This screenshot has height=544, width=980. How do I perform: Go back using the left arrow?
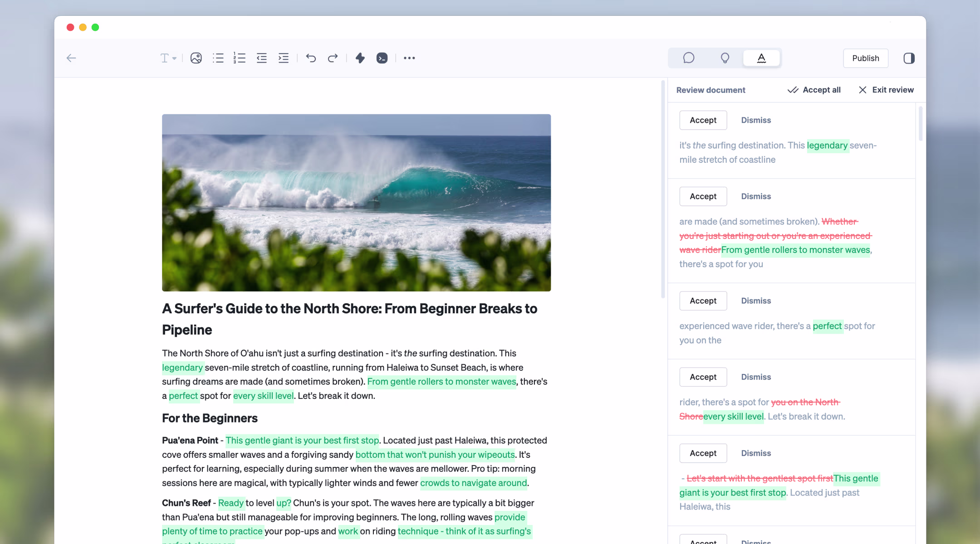coord(71,58)
